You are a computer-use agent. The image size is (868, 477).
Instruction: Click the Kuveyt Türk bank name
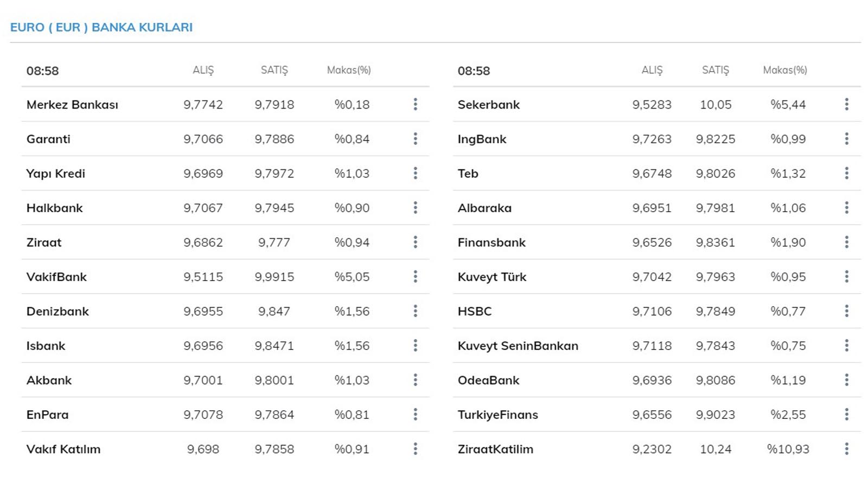coord(492,277)
